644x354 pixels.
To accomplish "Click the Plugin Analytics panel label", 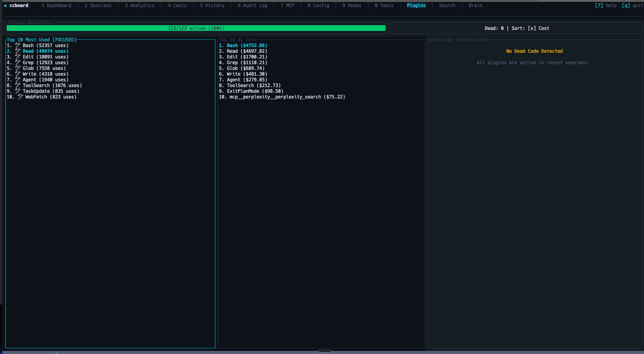I will (x=31, y=23).
